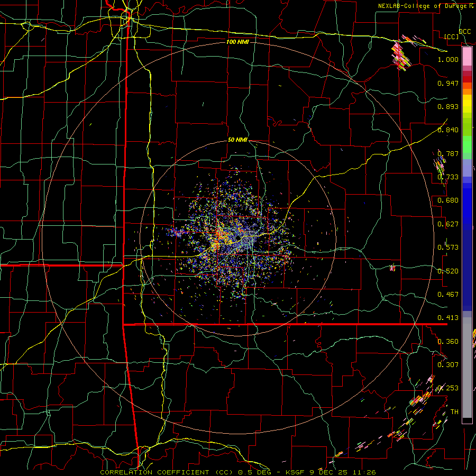Click the 0.680 legend value
476x476 pixels.
448,200
